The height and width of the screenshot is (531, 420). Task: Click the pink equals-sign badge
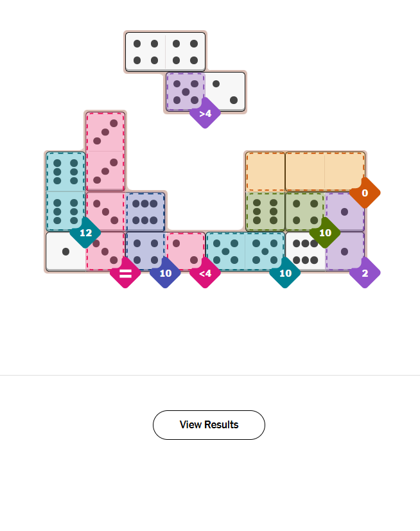pos(125,273)
